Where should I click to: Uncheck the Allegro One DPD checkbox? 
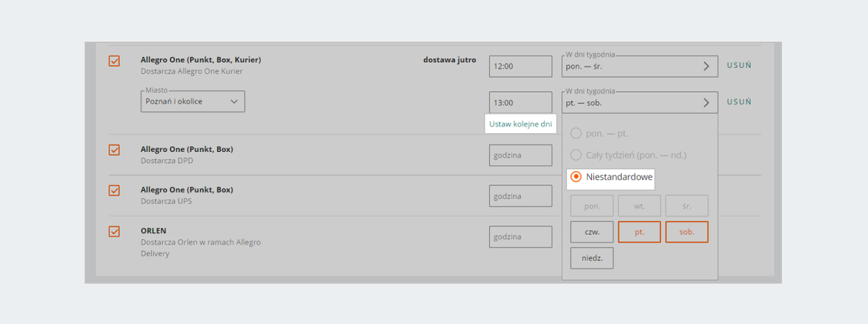pos(114,150)
